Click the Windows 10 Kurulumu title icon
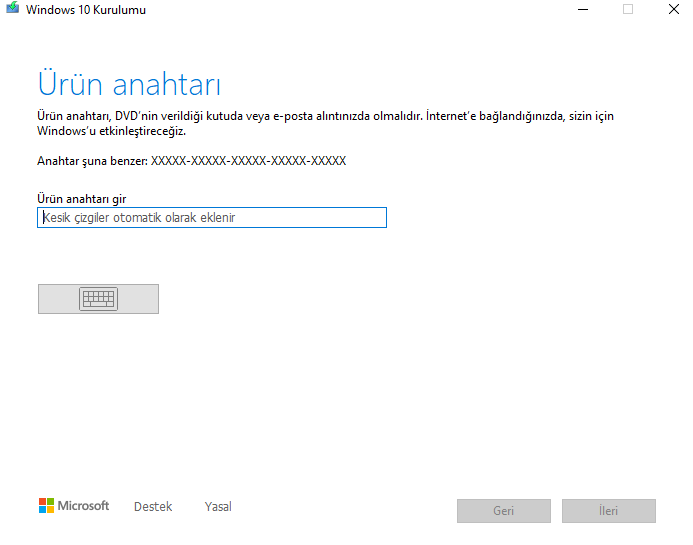693x545 pixels. [x=12, y=8]
